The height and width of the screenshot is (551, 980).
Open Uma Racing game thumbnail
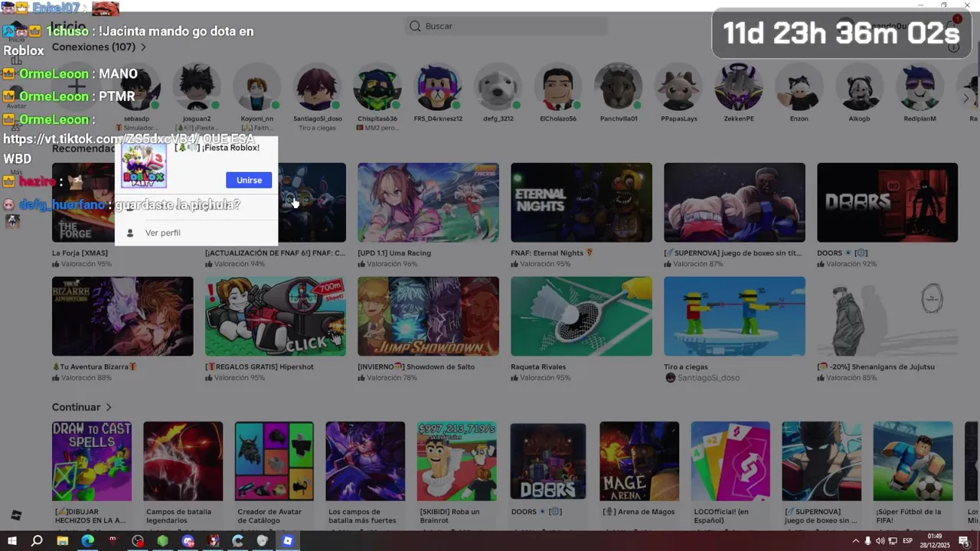pos(428,203)
